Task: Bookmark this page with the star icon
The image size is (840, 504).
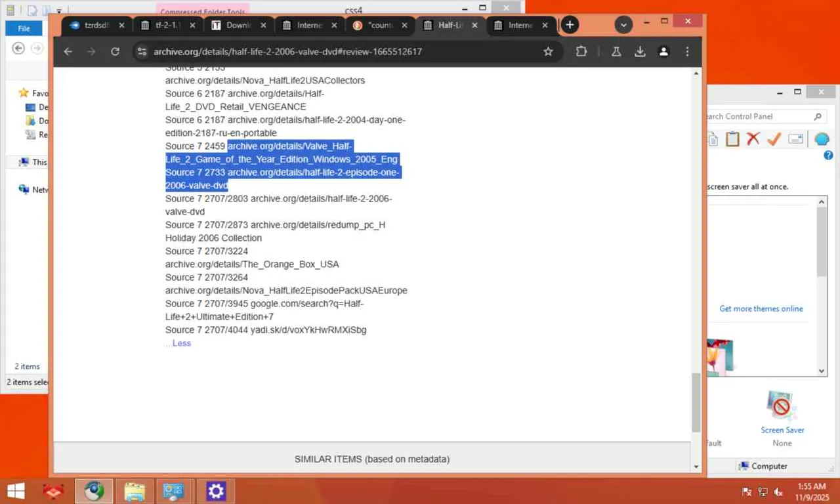Action: pos(548,51)
